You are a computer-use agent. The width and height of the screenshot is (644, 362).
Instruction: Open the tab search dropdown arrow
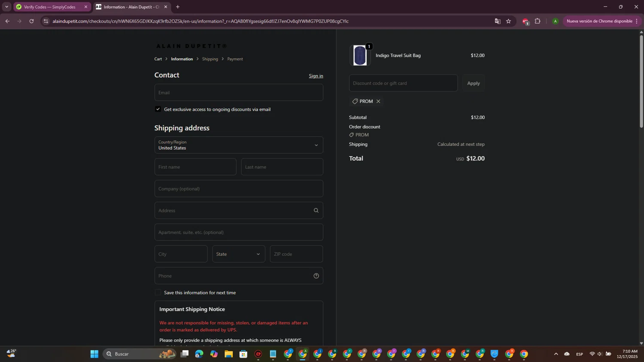coord(6,7)
